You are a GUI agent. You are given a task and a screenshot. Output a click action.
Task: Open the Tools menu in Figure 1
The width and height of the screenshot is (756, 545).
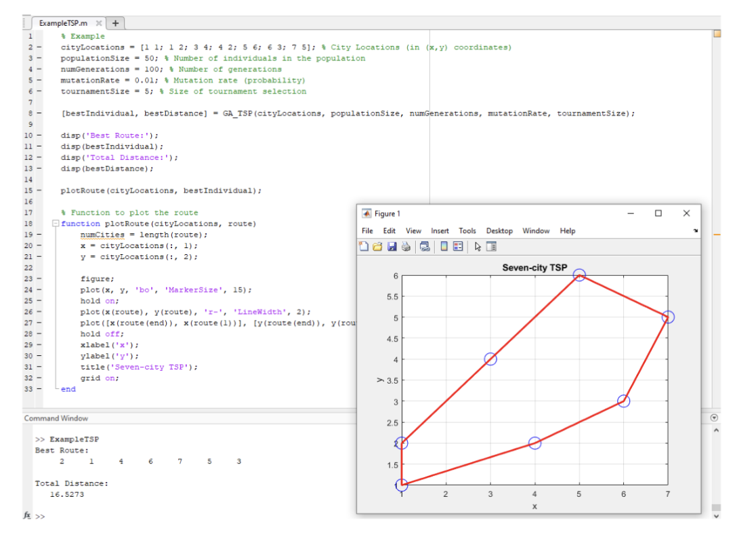467,231
